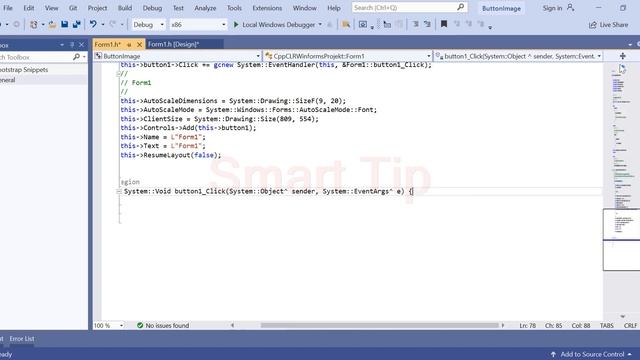Click the Comment out selected lines icon

click(415, 24)
